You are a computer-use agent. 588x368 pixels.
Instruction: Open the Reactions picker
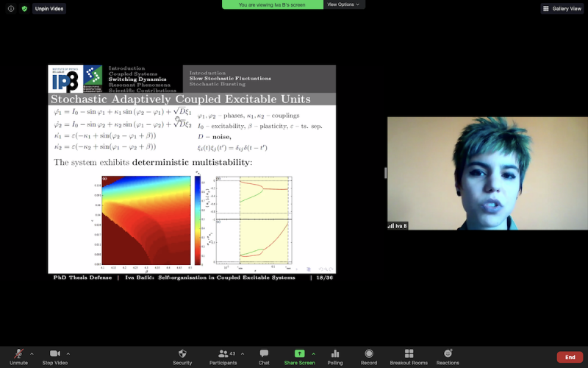point(448,356)
